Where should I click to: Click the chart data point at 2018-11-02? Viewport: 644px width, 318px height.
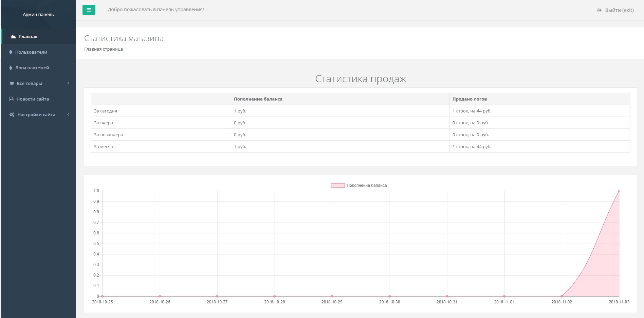tap(562, 296)
